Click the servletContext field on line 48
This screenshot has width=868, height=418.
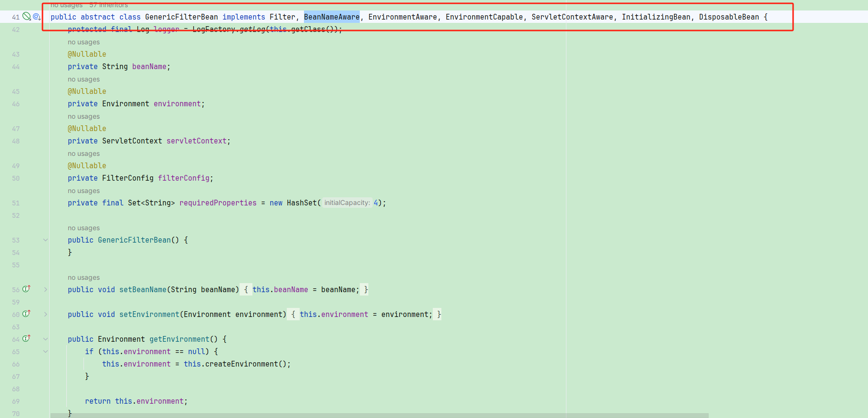pos(196,141)
